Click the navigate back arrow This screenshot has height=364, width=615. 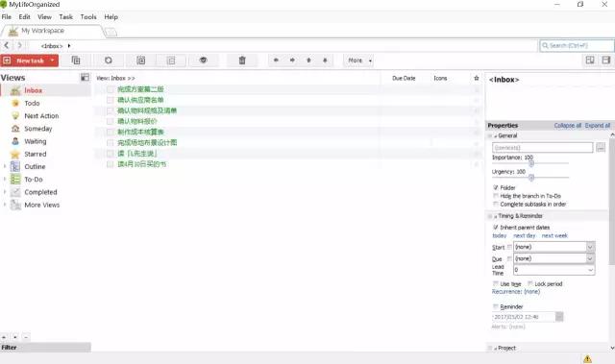click(7, 45)
